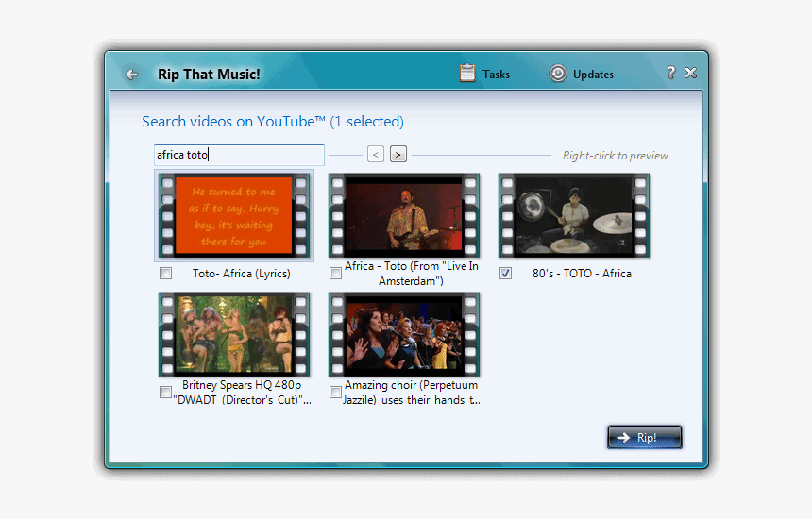
Task: Click the Rip That Music! title text
Action: pos(209,75)
